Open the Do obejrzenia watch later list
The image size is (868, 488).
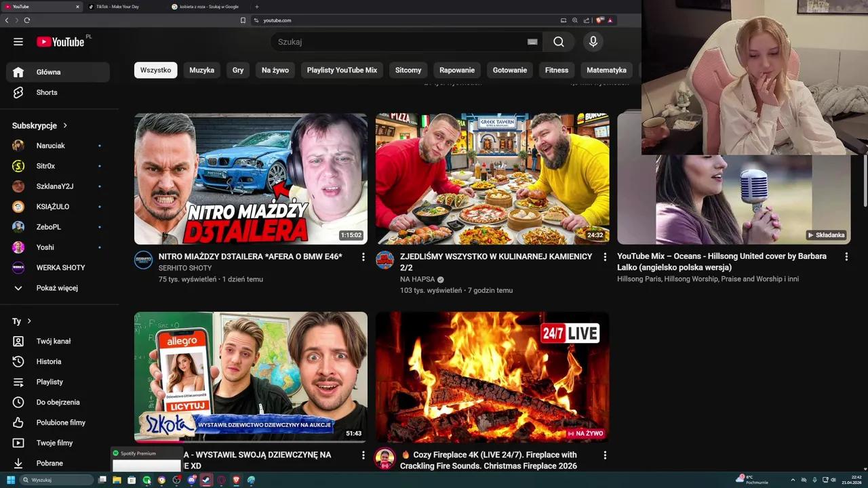pos(58,402)
